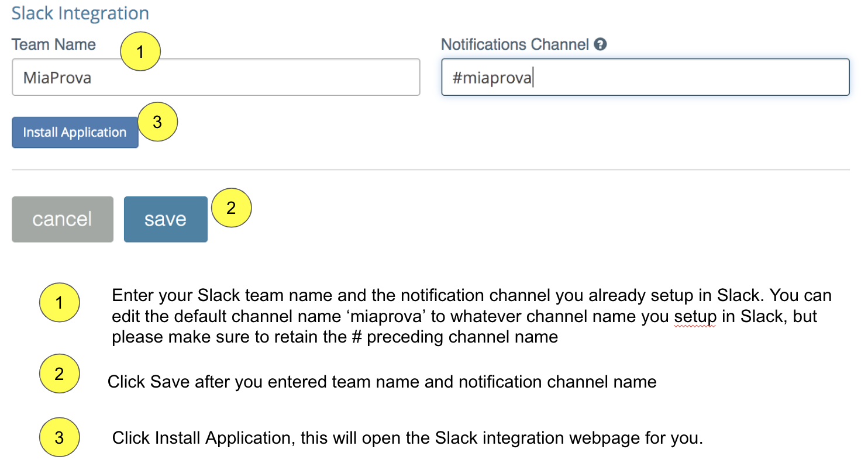
Task: Click the help icon beside Notifications Channel
Action: pyautogui.click(x=600, y=44)
